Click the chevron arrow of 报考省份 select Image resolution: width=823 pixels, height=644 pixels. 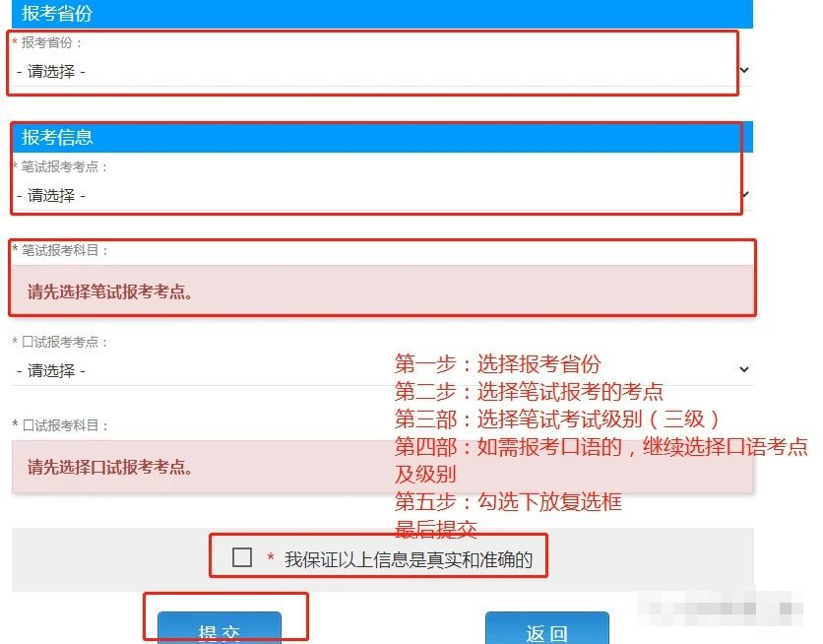(743, 70)
